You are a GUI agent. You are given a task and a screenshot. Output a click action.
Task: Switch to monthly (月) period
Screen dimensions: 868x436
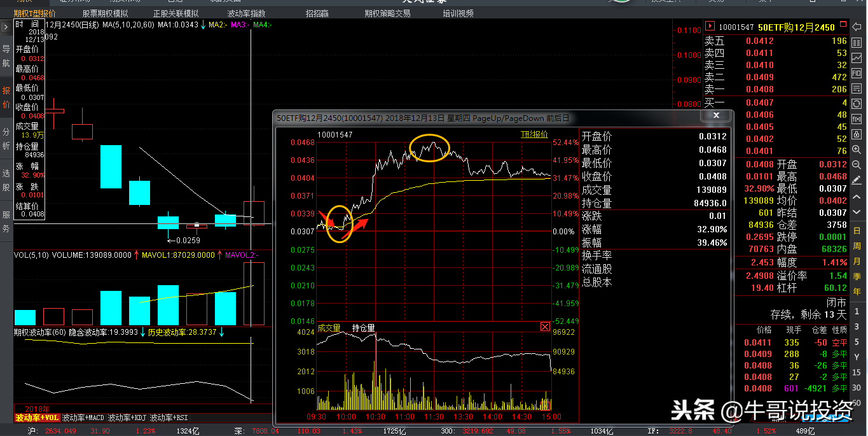pos(857,262)
